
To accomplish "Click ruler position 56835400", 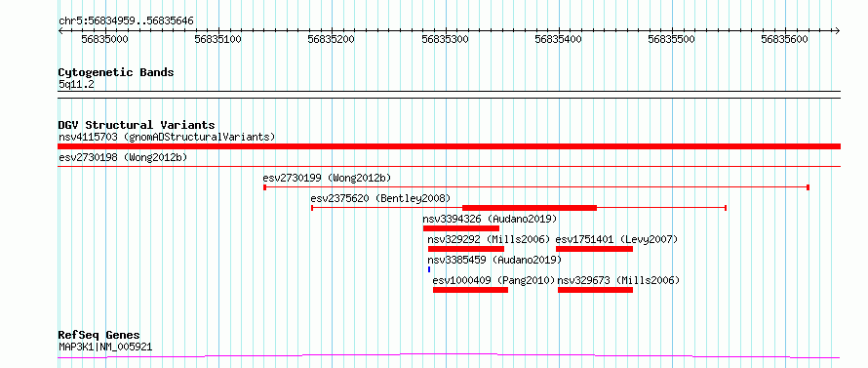I will [x=558, y=39].
